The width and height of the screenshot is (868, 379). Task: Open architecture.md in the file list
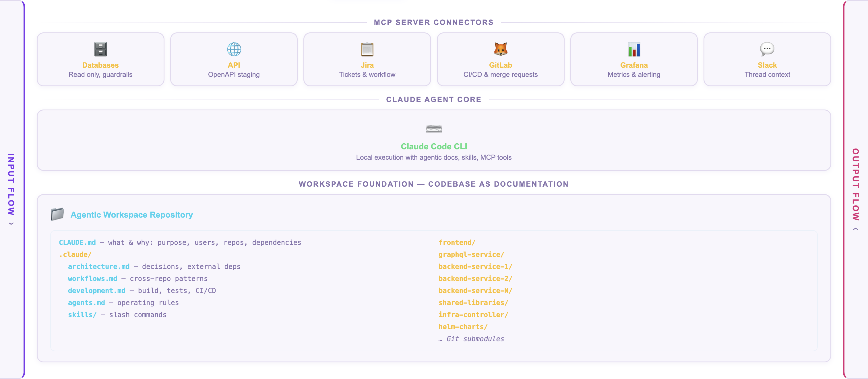tap(98, 266)
